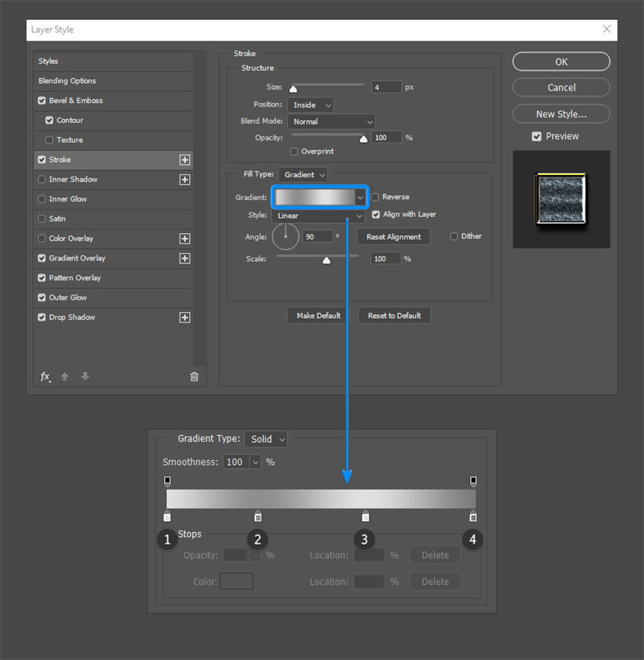
Task: Click the Angle dial control
Action: 286,237
